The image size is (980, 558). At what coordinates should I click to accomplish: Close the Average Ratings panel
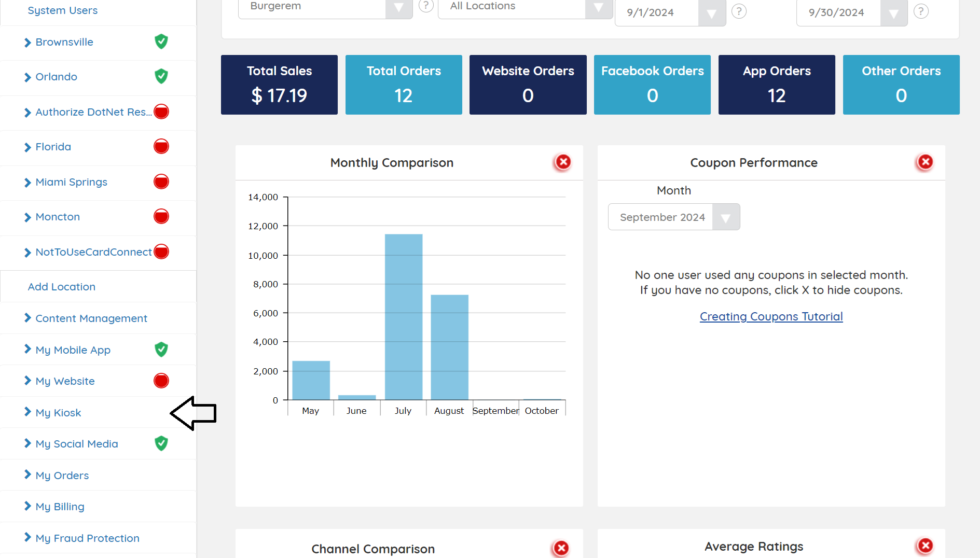[x=925, y=546]
